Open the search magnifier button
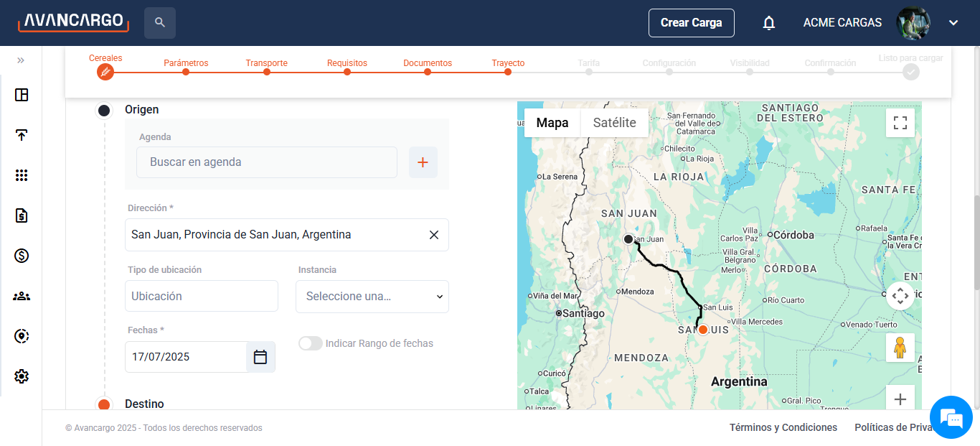 (x=160, y=23)
